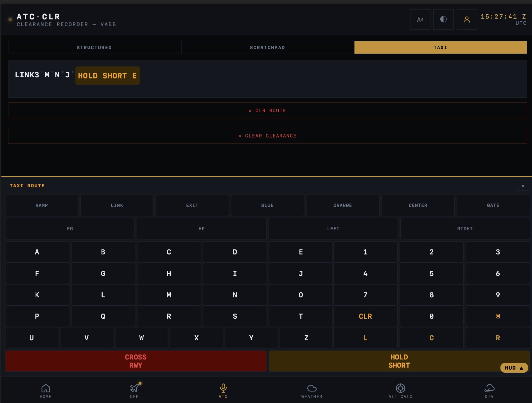Open the Home navigation icon
This screenshot has width=532, height=403.
[x=46, y=391]
